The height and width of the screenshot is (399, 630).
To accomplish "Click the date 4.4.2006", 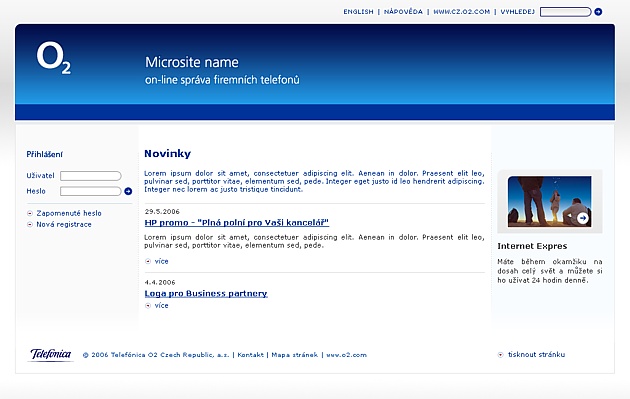I will coord(160,282).
